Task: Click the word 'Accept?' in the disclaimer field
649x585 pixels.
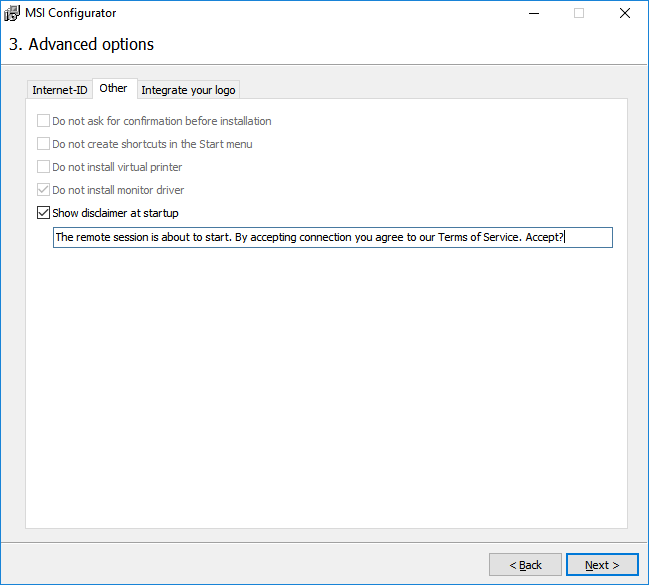Action: 544,237
